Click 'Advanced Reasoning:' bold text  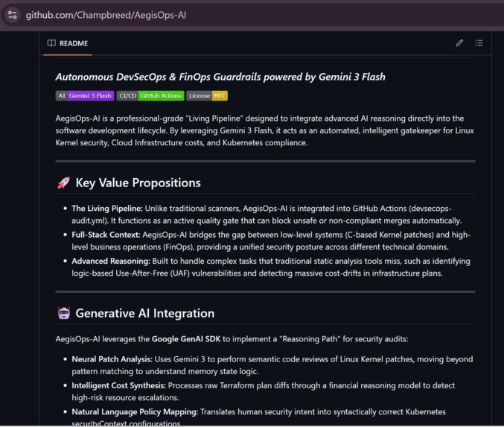pyautogui.click(x=111, y=261)
